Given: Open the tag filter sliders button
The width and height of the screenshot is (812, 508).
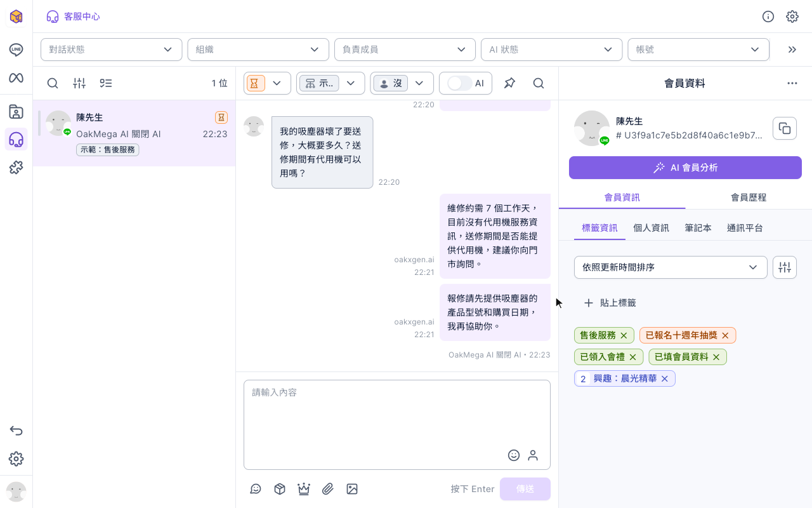Looking at the screenshot, I should point(785,267).
